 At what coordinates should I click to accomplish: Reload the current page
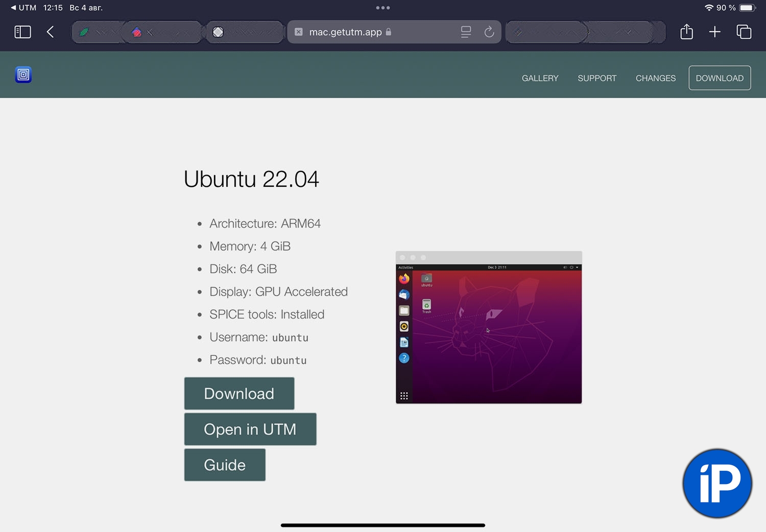click(x=489, y=32)
